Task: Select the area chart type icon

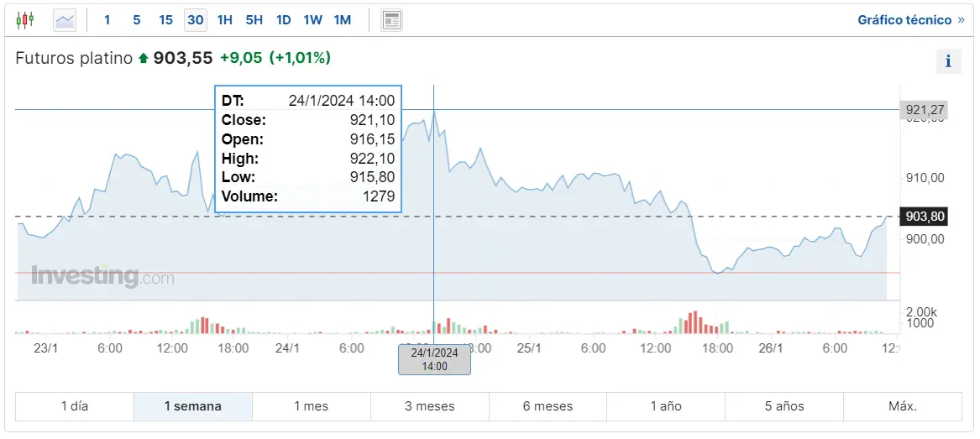Action: tap(65, 19)
